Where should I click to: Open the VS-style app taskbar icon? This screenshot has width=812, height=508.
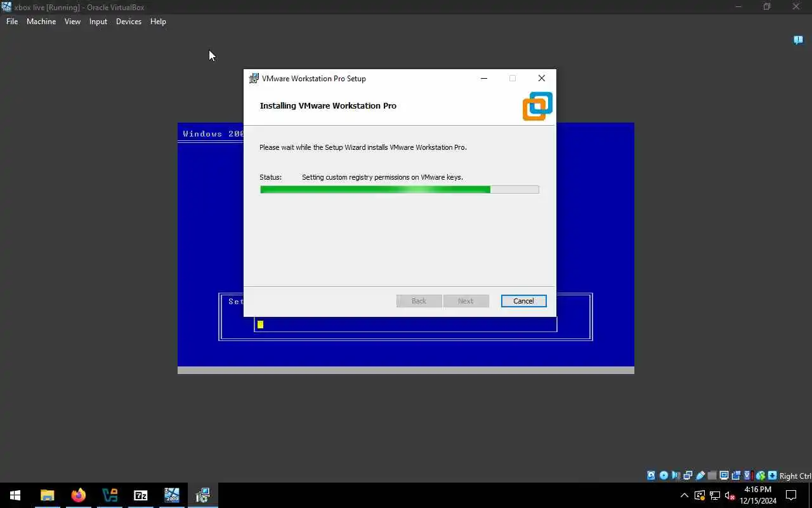(109, 495)
